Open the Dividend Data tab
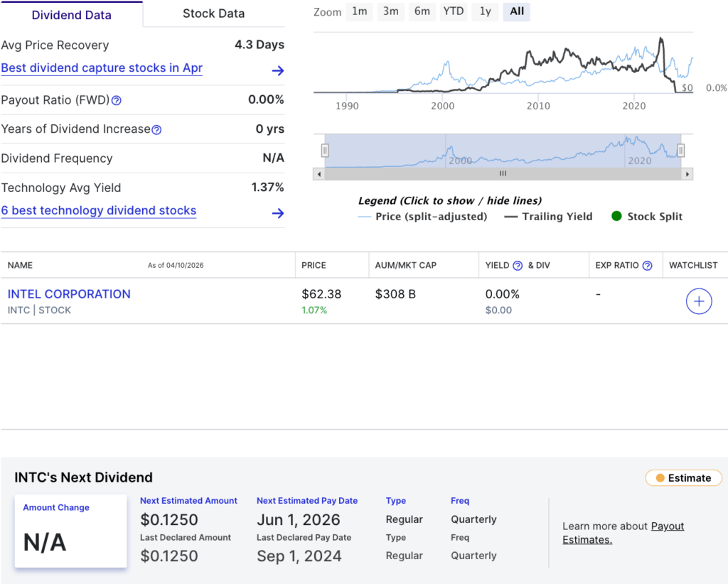Viewport: 728px width, 584px height. click(x=71, y=14)
